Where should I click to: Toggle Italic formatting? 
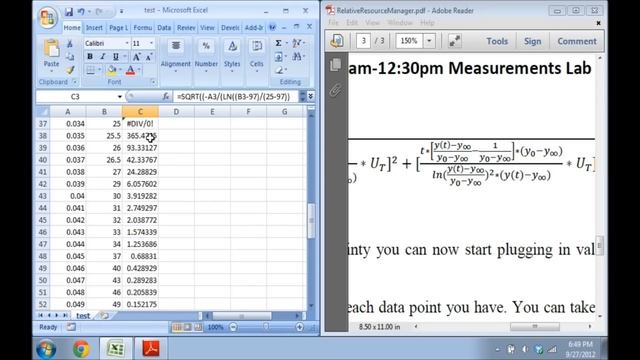(x=102, y=57)
